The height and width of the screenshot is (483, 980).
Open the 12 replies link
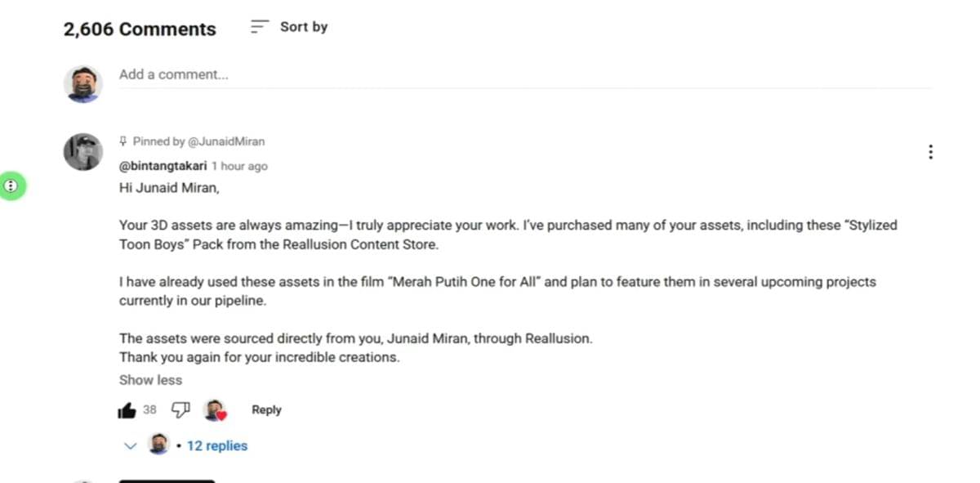pyautogui.click(x=216, y=445)
